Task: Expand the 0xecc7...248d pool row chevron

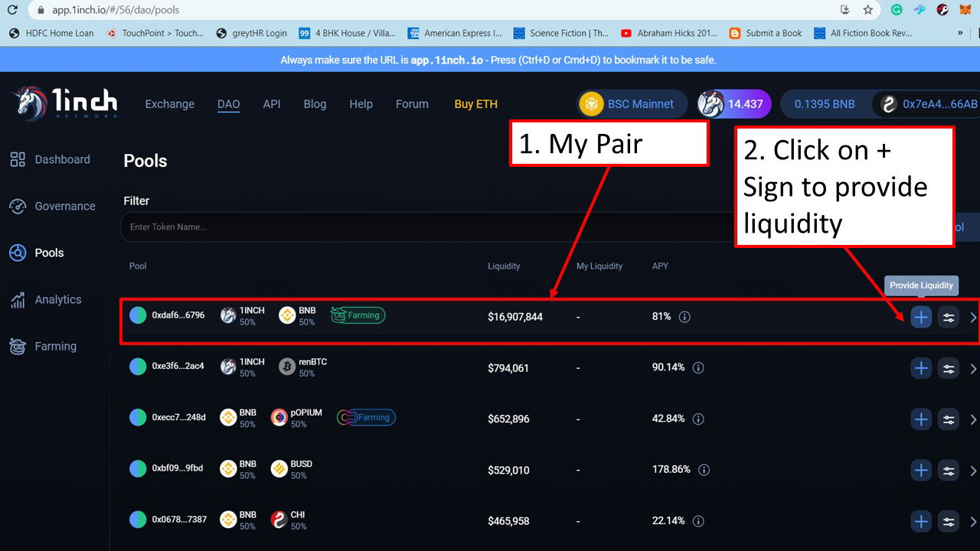Action: [973, 419]
